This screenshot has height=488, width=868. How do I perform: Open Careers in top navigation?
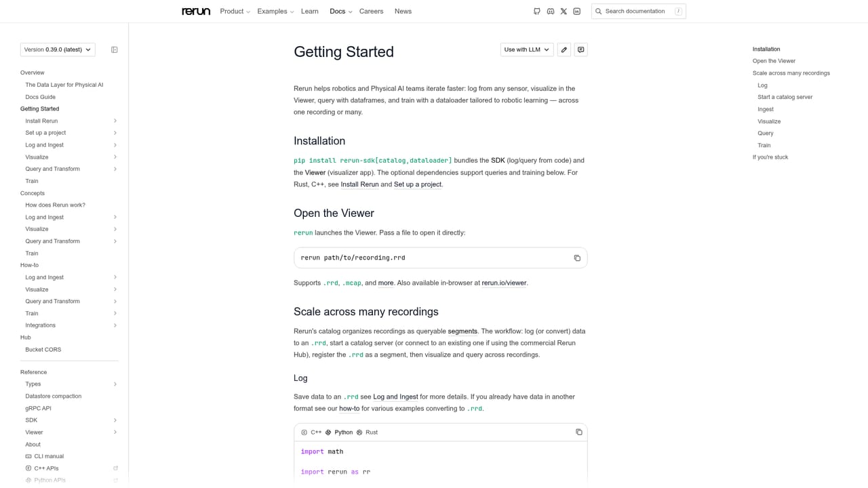click(x=371, y=12)
